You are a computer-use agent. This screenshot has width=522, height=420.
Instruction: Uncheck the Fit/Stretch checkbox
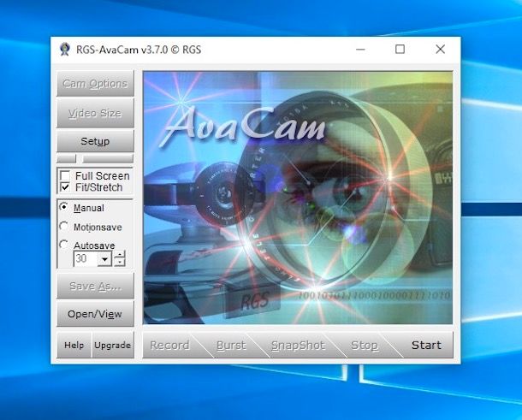[65, 187]
